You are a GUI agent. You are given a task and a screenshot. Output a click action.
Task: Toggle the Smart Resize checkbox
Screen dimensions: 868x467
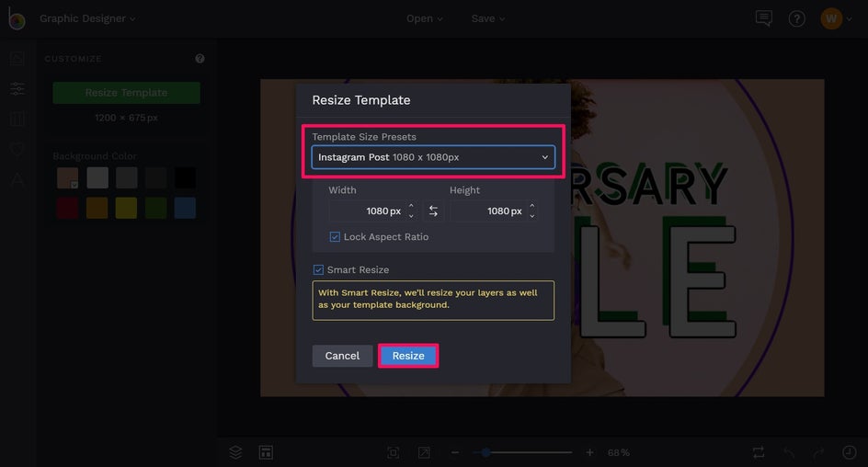318,270
